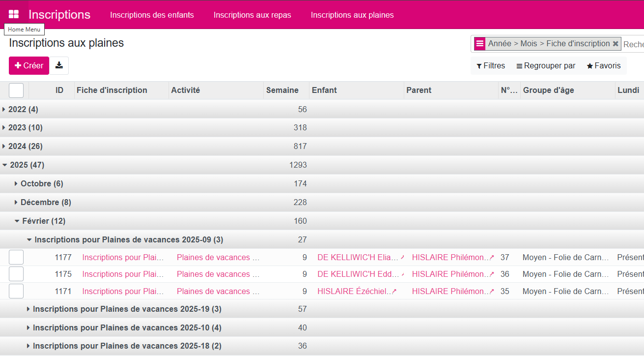Open child DE KELLIWIC'H Elia… link

pyautogui.click(x=358, y=257)
